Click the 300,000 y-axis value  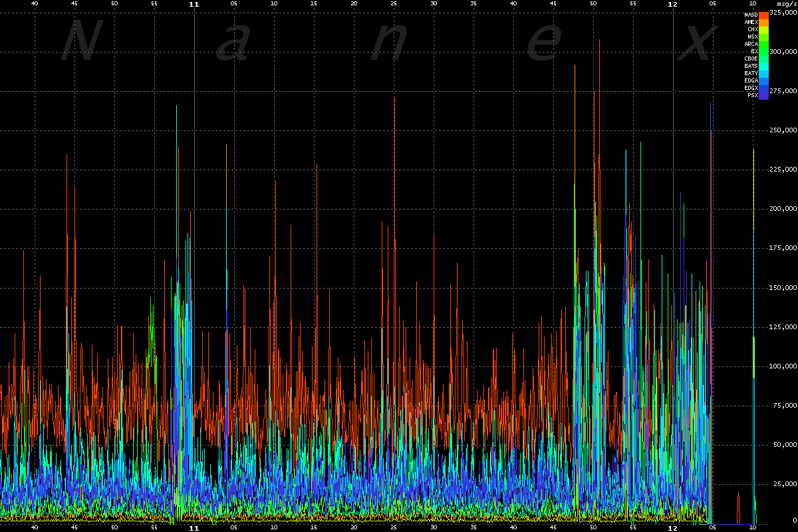click(x=783, y=53)
